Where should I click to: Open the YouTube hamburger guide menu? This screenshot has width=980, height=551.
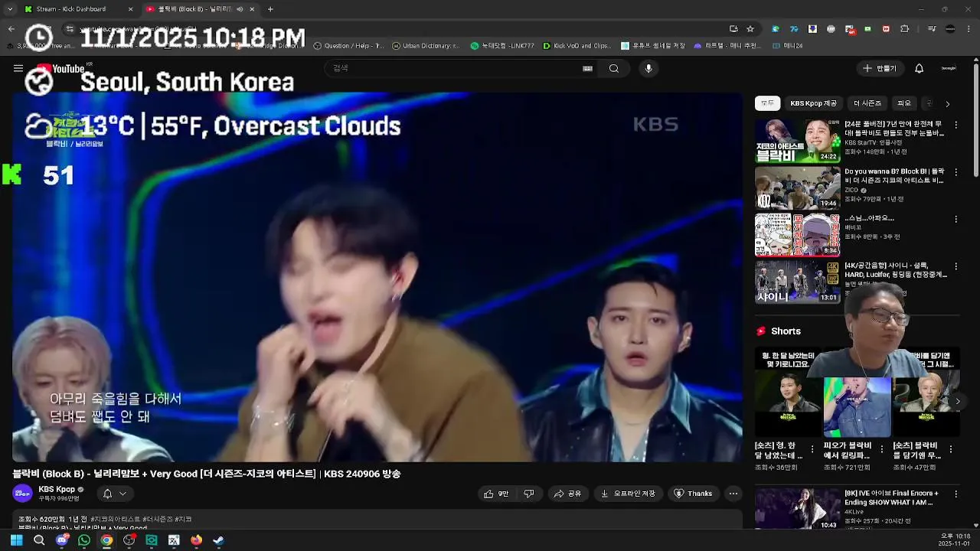18,68
